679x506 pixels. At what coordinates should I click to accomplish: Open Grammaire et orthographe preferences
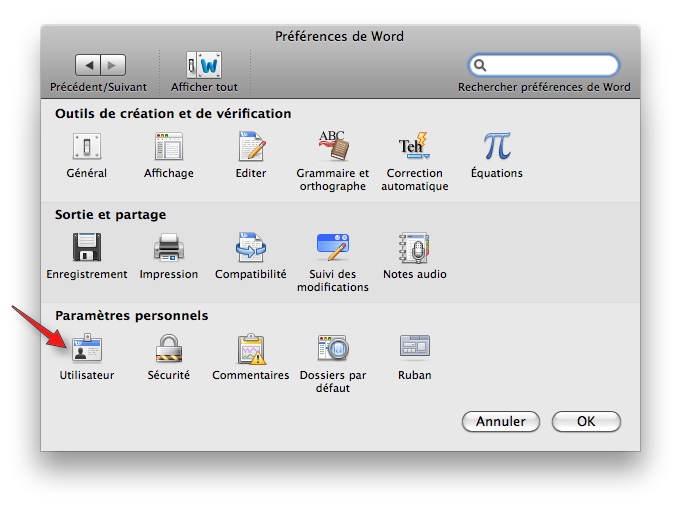tap(333, 146)
